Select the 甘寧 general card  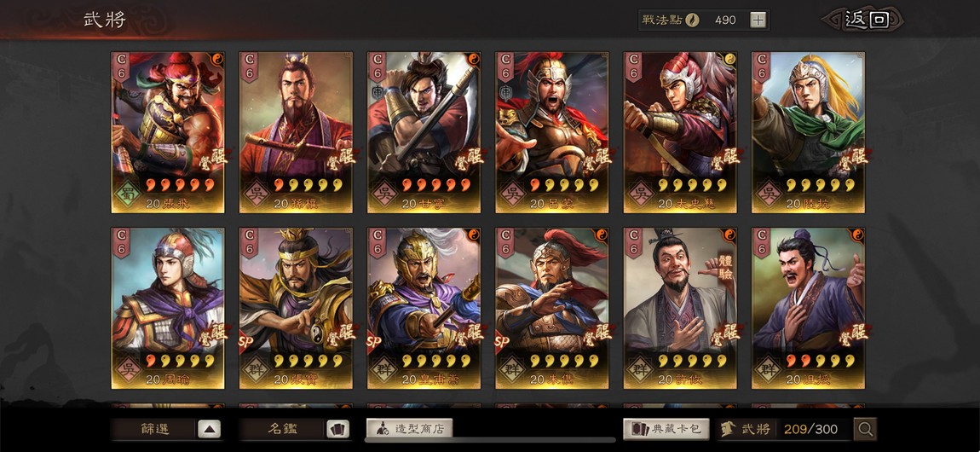pos(424,132)
